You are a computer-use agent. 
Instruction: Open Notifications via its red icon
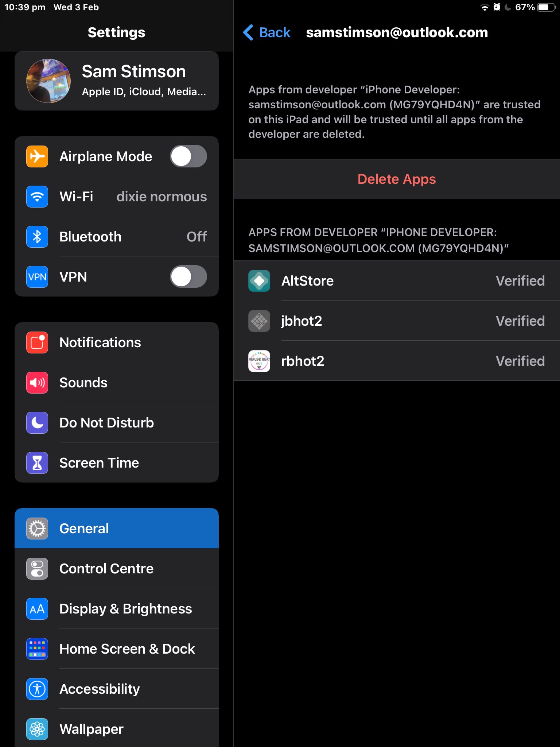tap(37, 342)
